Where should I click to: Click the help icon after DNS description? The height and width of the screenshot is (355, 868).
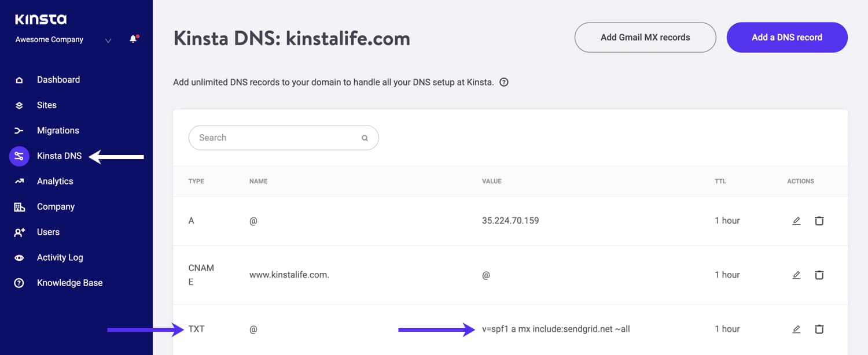[x=504, y=82]
